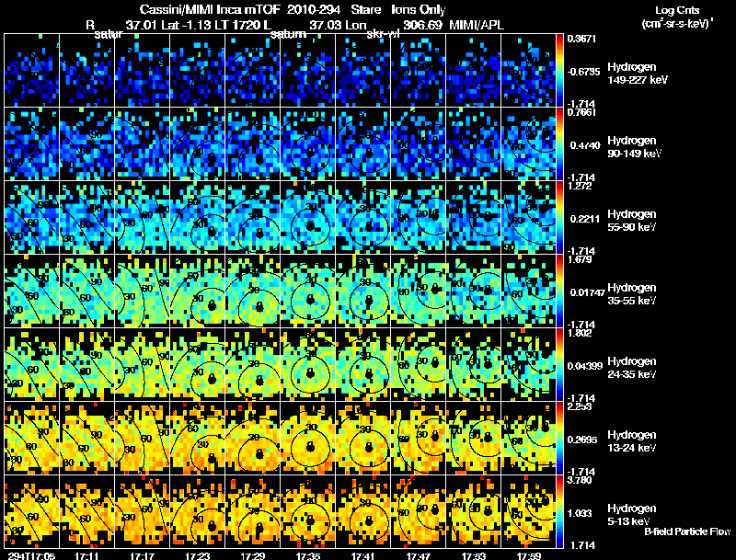Open the 35-55 keV image panel at 17:29

click(x=252, y=291)
